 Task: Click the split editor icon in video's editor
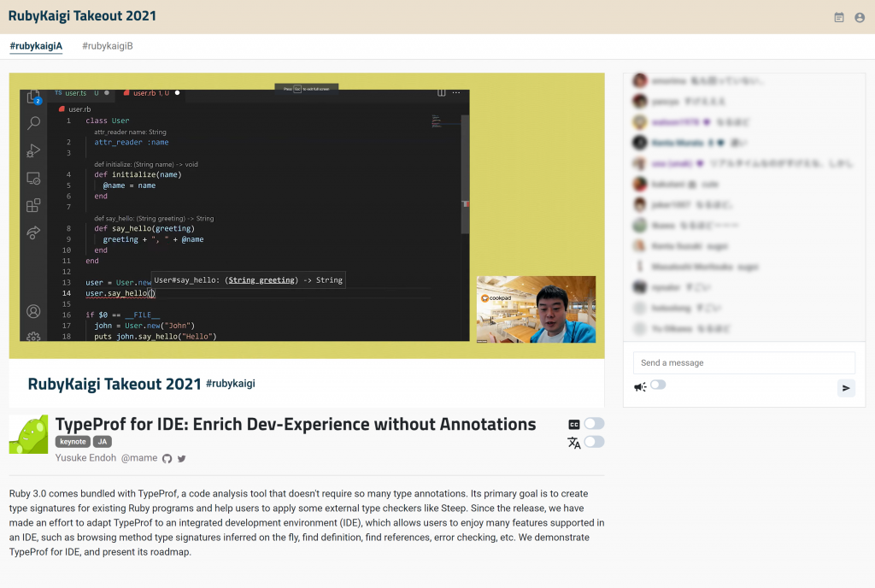pos(442,92)
